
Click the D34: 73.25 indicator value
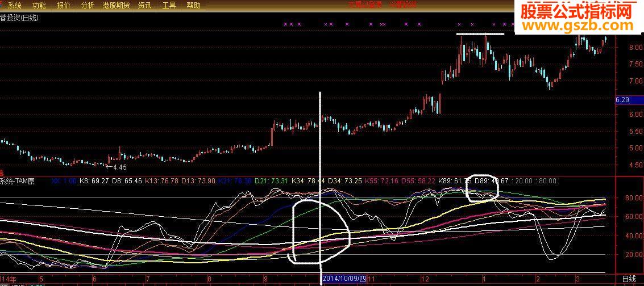pyautogui.click(x=345, y=180)
